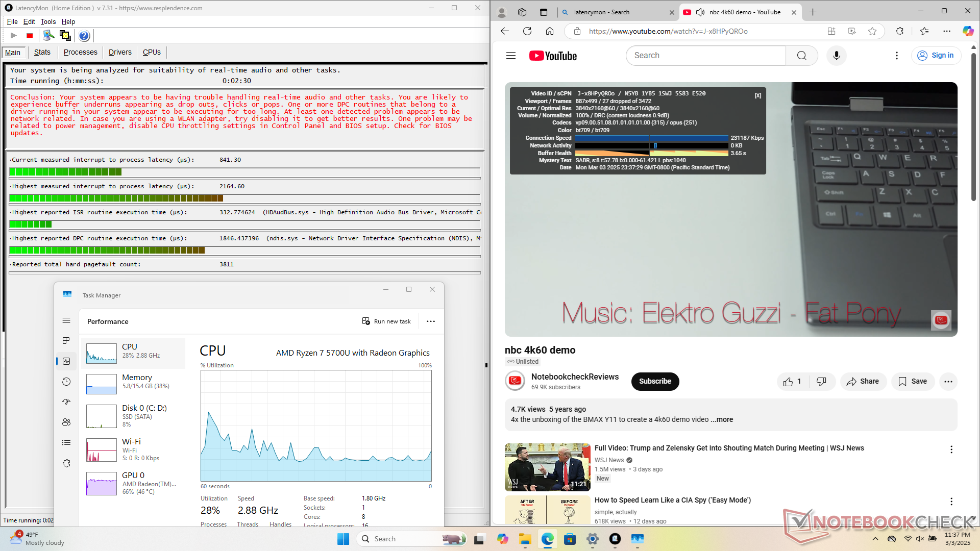Click Run new task in Task Manager
The height and width of the screenshot is (551, 980).
pyautogui.click(x=386, y=321)
